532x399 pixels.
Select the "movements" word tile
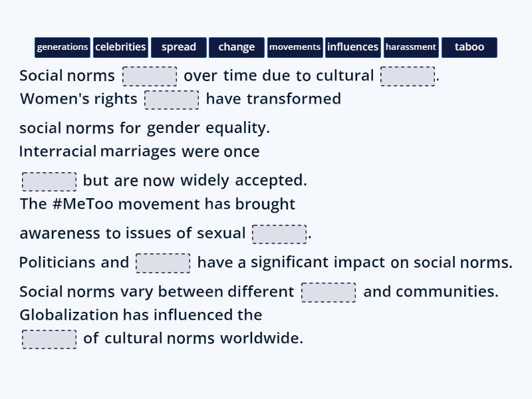pos(295,47)
